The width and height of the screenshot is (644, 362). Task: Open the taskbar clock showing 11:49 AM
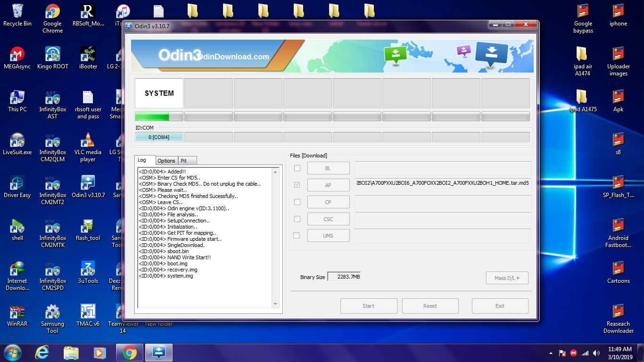(620, 353)
